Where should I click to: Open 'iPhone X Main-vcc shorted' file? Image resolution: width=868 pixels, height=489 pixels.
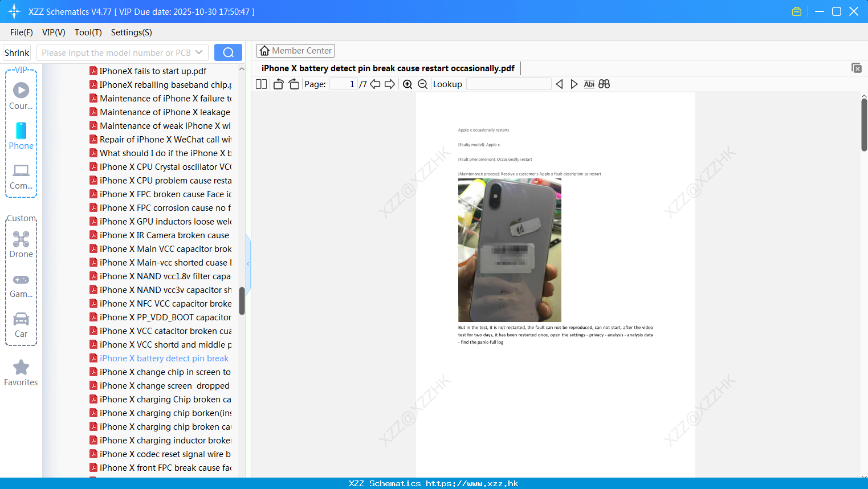click(160, 263)
